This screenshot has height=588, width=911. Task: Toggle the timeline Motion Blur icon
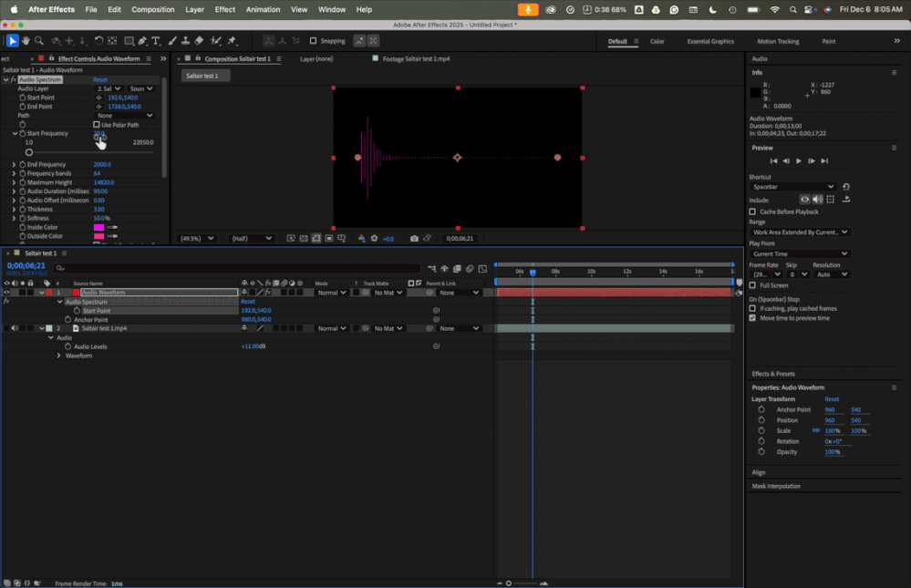point(470,268)
